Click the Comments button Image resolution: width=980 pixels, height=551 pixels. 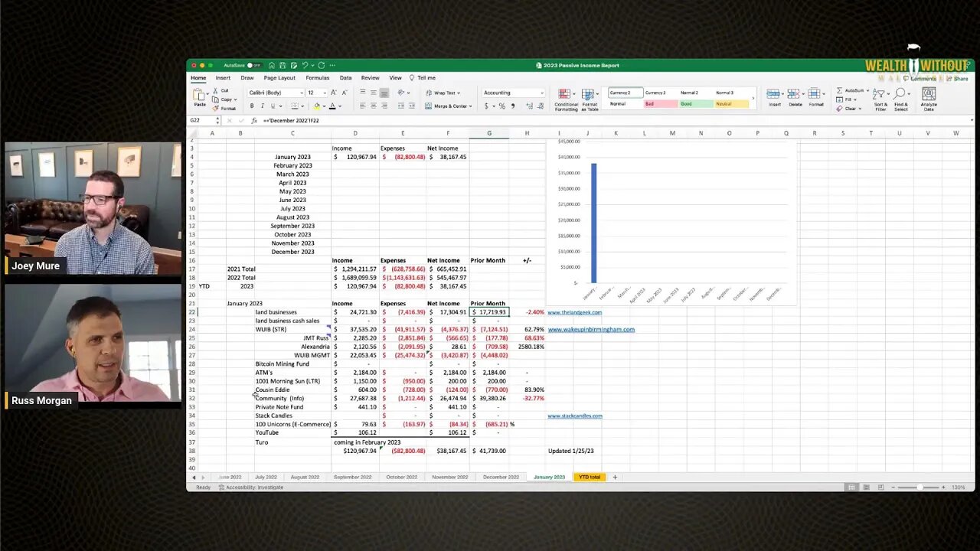click(920, 78)
